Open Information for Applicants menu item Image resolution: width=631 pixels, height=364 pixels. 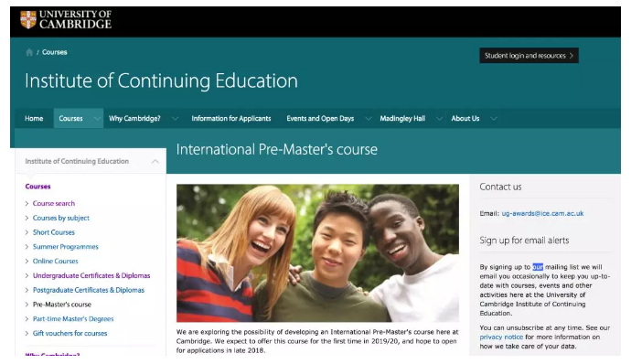coord(231,118)
